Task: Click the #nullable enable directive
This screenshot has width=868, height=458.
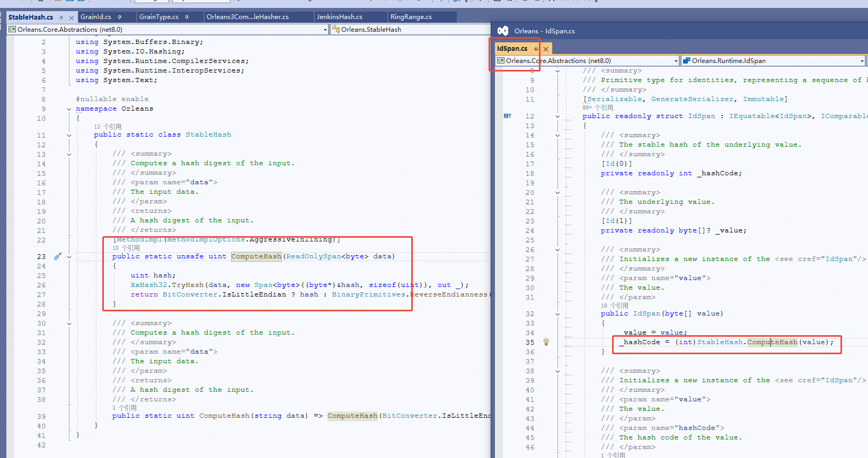Action: tap(112, 99)
